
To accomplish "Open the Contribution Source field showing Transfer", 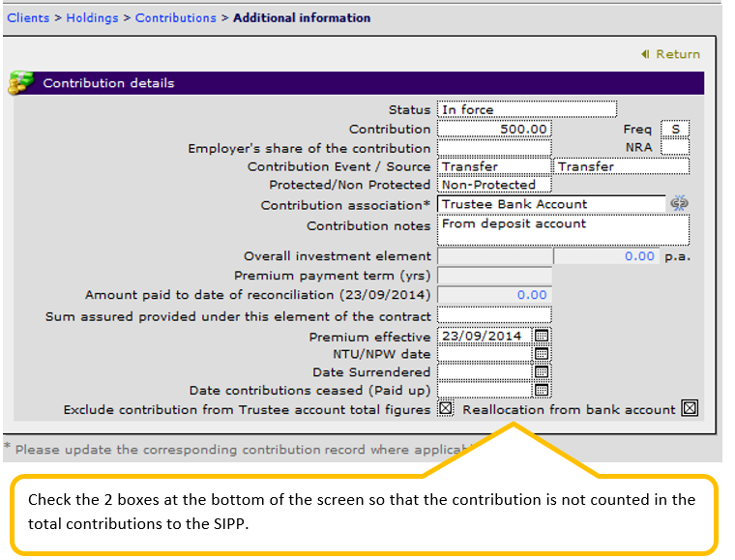I will [x=622, y=166].
